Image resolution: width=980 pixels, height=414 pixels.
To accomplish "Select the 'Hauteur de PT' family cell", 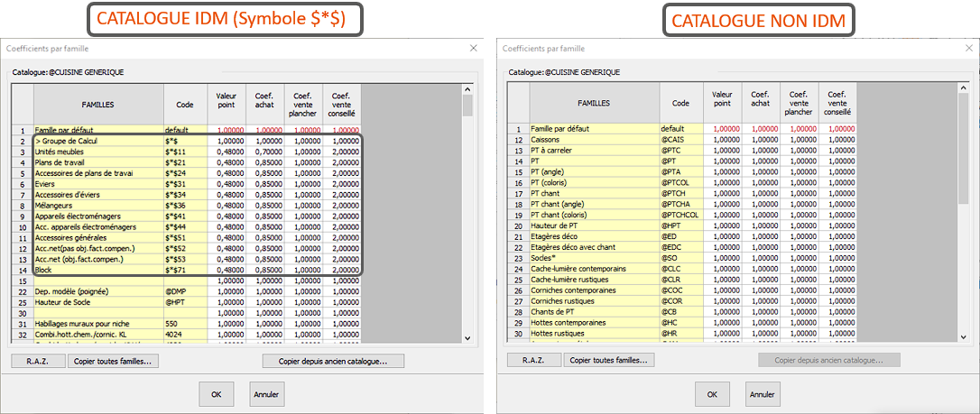I will point(595,225).
